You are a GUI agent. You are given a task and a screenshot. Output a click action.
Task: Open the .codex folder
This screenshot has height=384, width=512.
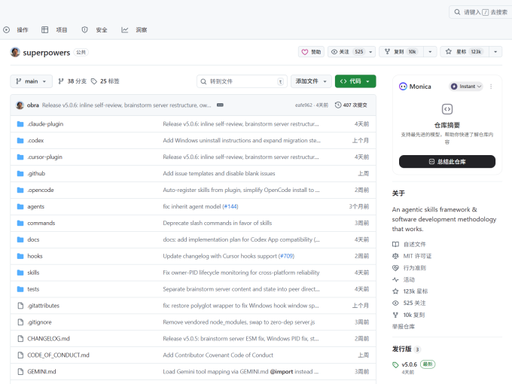click(x=36, y=140)
